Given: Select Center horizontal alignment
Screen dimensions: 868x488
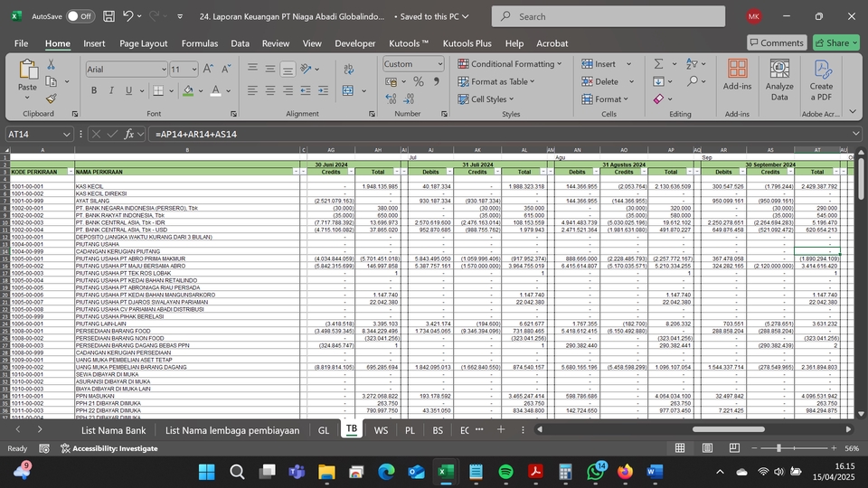Looking at the screenshot, I should pos(270,90).
